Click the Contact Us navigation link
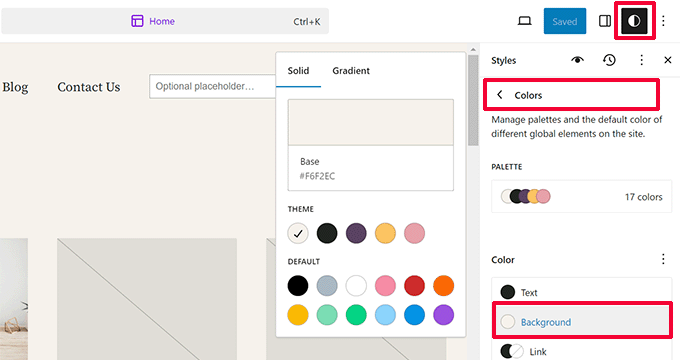Screen dimensions: 680x360 88,87
